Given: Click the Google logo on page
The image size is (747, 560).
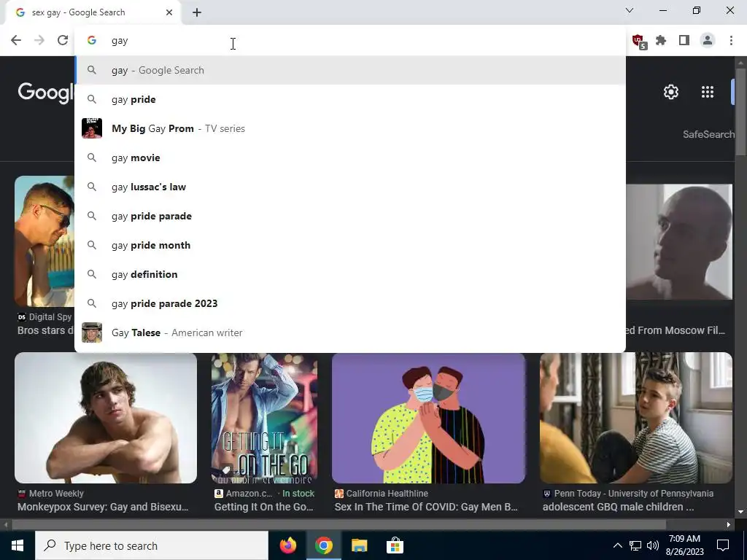Looking at the screenshot, I should pos(46,92).
